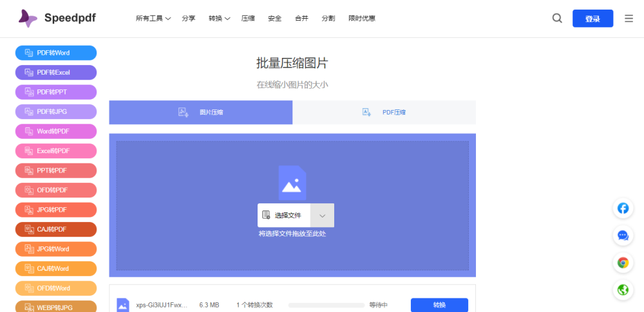Open the chat messages icon
The image size is (644, 312).
point(623,235)
